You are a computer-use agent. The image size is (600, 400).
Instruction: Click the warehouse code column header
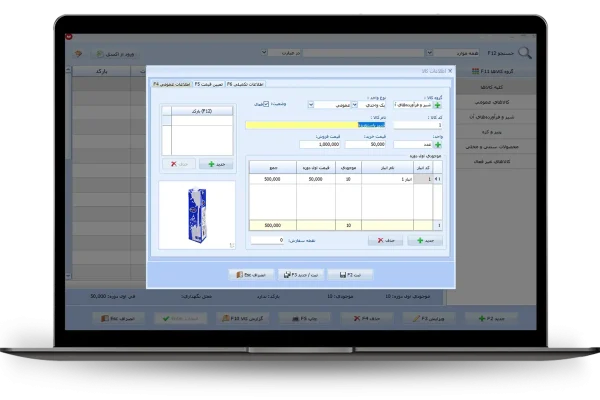click(423, 168)
